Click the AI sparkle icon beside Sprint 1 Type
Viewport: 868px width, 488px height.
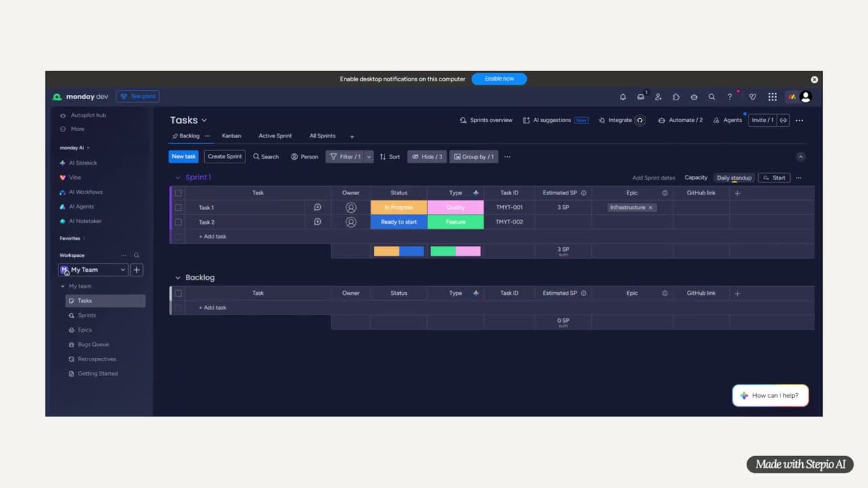pyautogui.click(x=475, y=193)
